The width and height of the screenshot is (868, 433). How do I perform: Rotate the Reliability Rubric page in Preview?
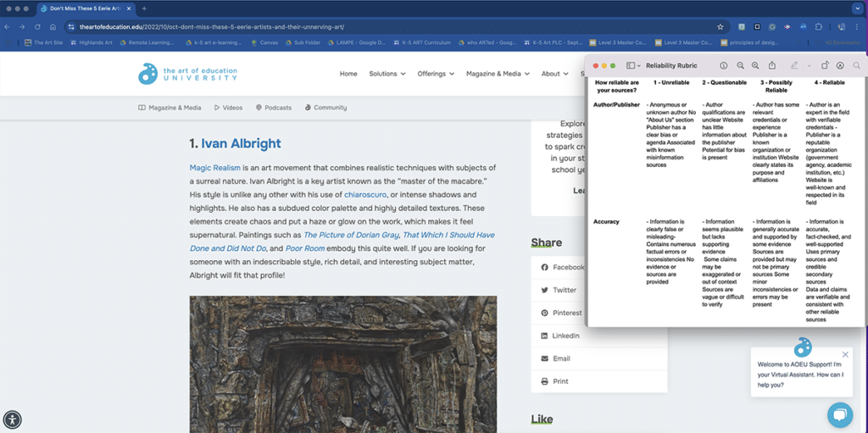coord(825,65)
